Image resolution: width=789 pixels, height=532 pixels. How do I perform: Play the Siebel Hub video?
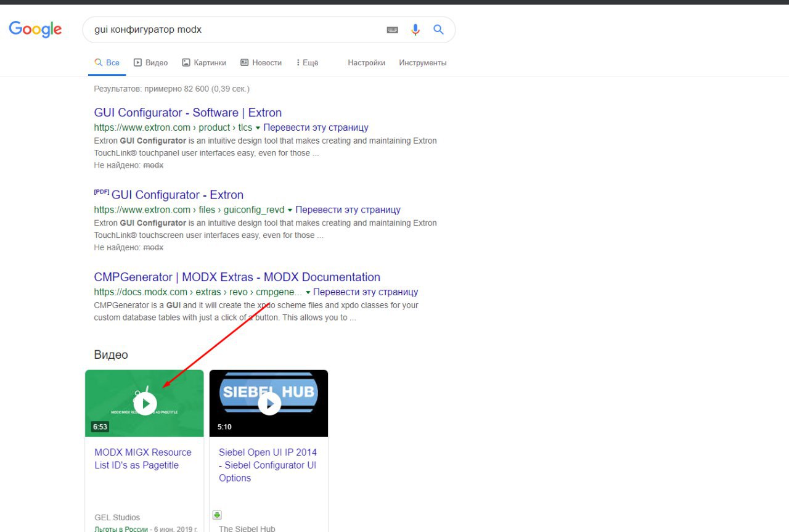(269, 403)
